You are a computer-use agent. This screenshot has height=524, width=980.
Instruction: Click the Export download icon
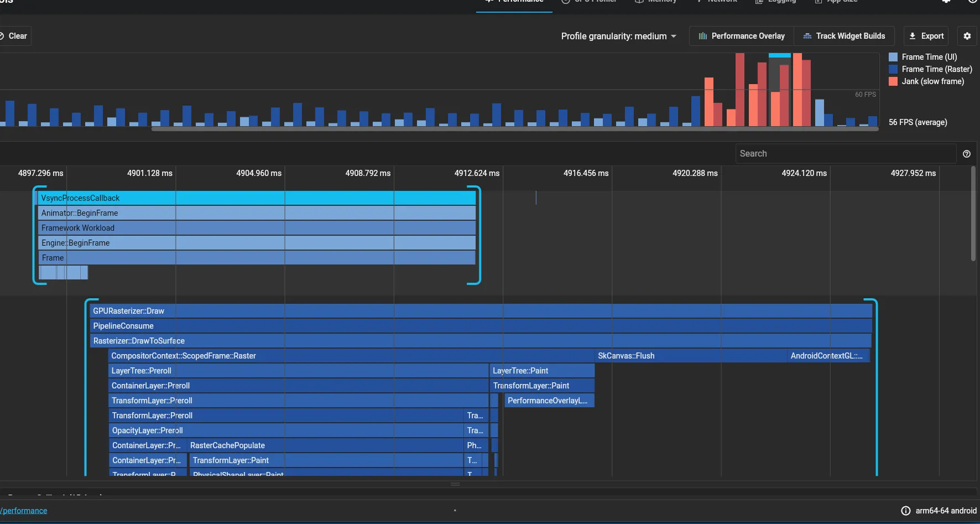913,36
